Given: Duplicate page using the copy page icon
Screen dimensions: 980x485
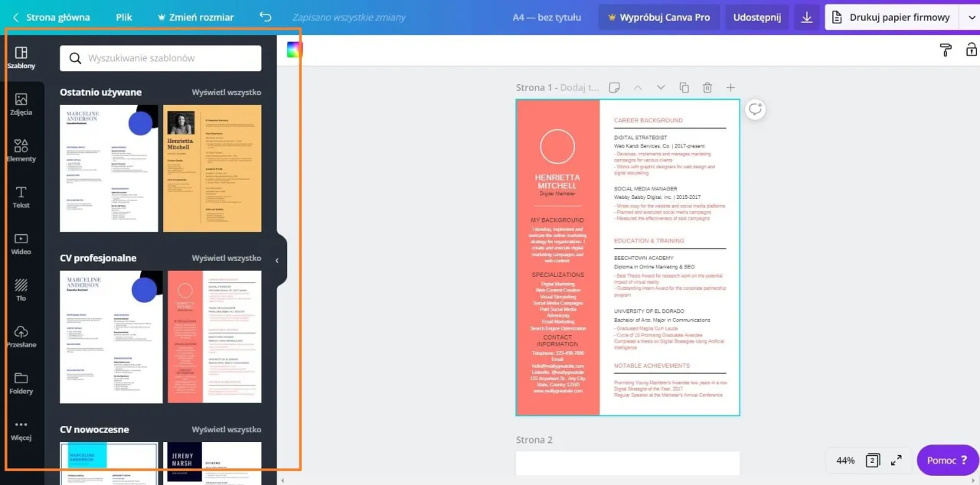Looking at the screenshot, I should [684, 88].
